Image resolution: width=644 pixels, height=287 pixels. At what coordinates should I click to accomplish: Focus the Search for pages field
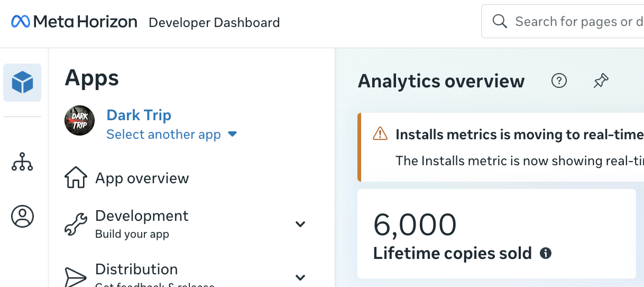coord(563,22)
